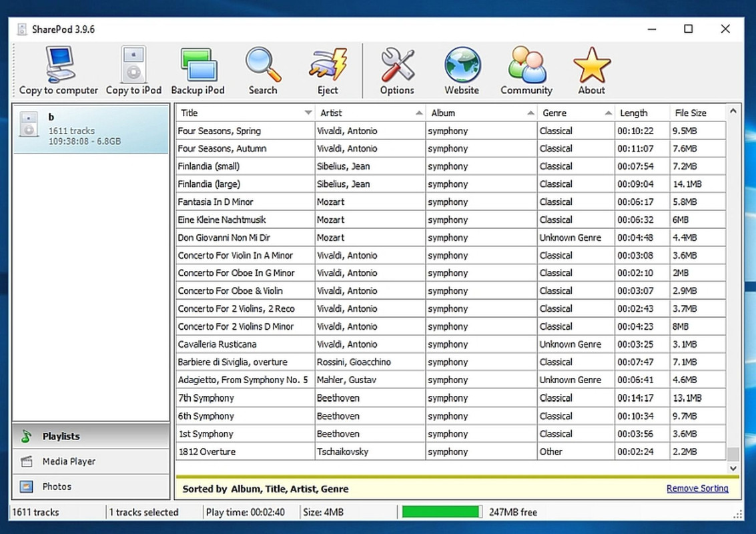The image size is (756, 534).
Task: Select 'Concerto For Oboe In G Minor'
Action: click(451, 273)
